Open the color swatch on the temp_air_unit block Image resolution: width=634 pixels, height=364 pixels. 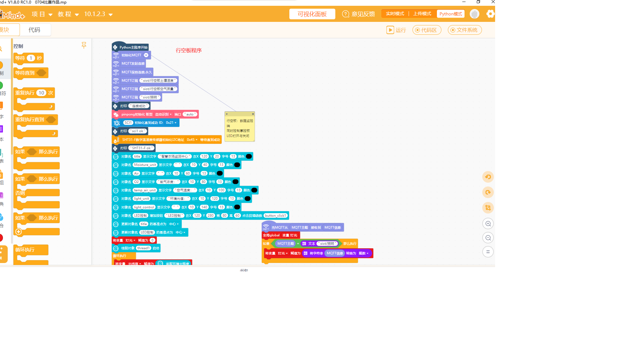[x=254, y=190]
